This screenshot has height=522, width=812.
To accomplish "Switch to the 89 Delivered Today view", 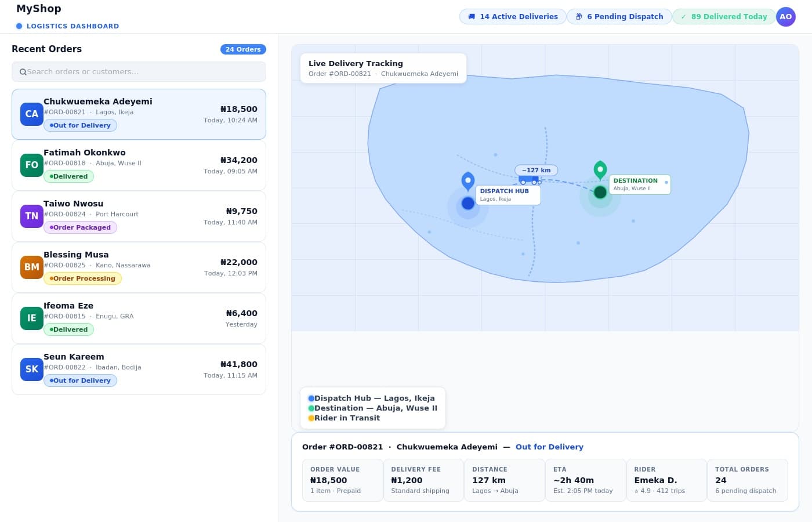I will pos(724,16).
